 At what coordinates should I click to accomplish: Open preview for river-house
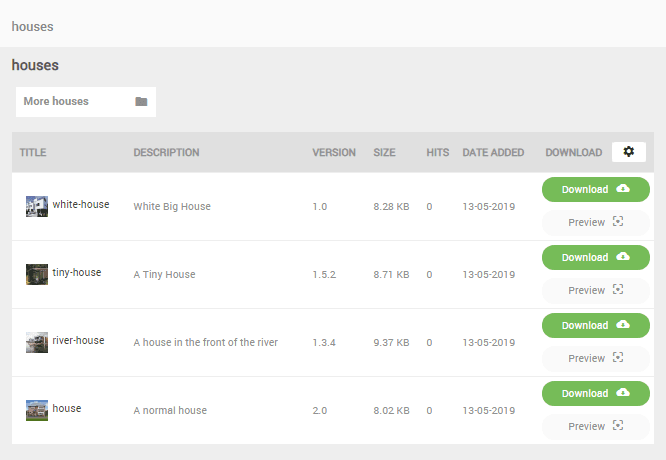pyautogui.click(x=595, y=358)
